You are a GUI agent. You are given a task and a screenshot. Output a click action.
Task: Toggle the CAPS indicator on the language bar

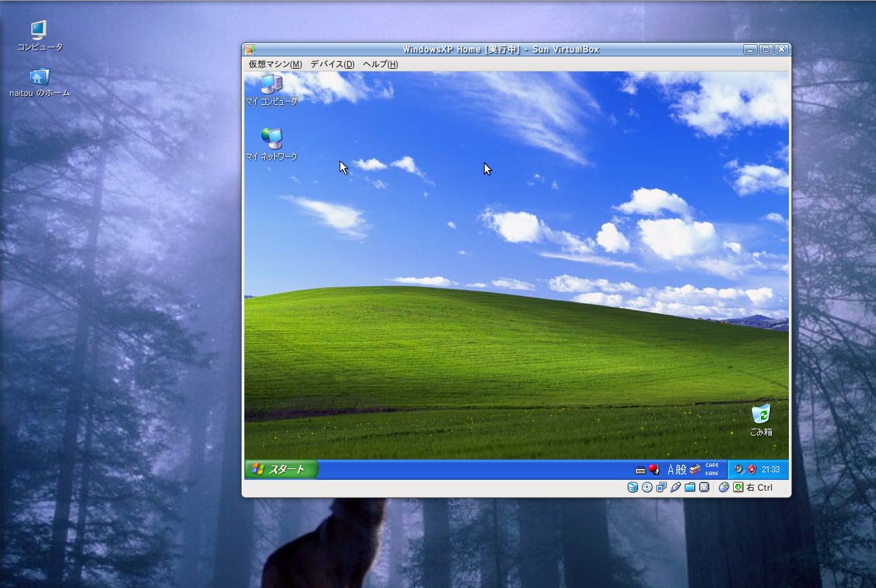pos(712,465)
